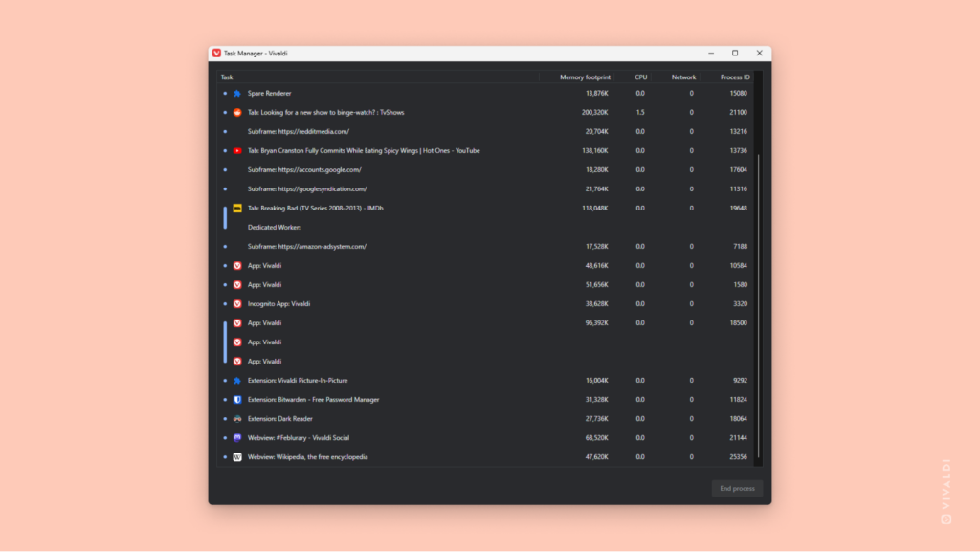Screen dimensions: 980x552
Task: Click memory value 68,520K
Action: [597, 438]
